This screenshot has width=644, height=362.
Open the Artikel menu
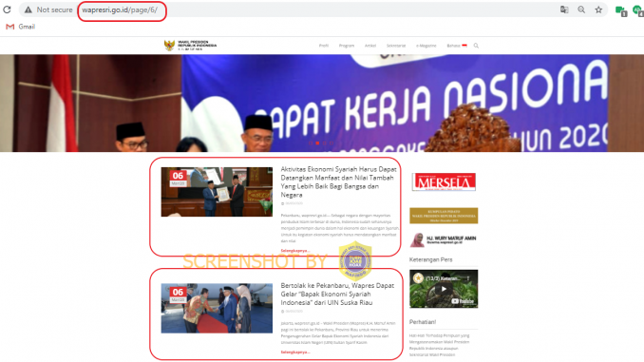(370, 46)
